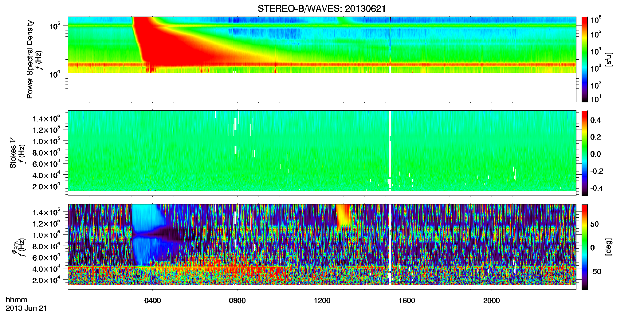The height and width of the screenshot is (332, 644).
Task: Click the hhmm axis units label
Action: coord(17,300)
